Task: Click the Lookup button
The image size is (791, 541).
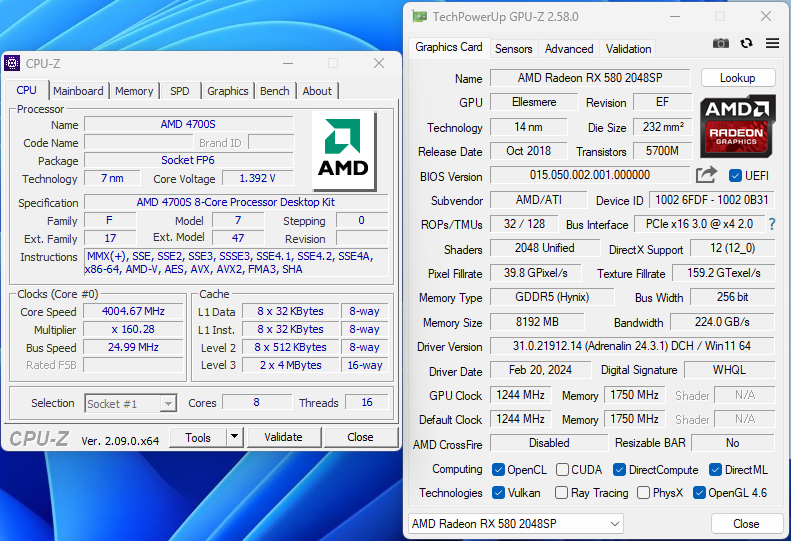Action: click(738, 78)
